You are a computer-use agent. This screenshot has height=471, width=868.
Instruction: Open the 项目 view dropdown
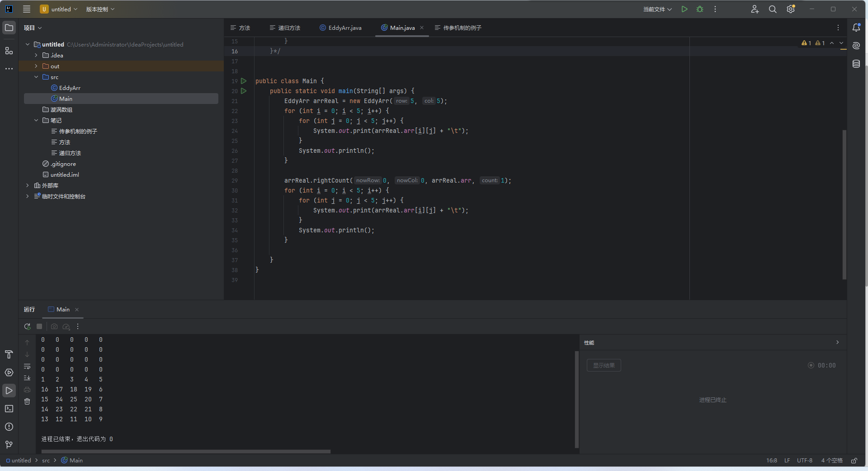tap(33, 28)
